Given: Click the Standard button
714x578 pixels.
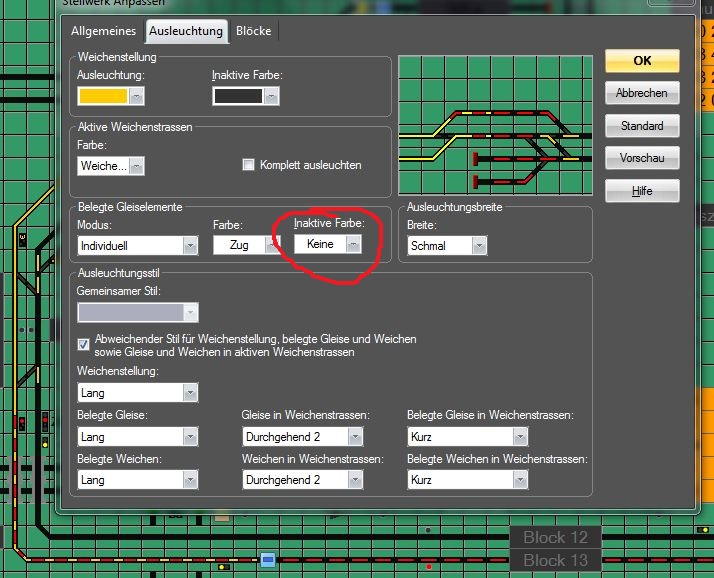Looking at the screenshot, I should click(x=642, y=126).
